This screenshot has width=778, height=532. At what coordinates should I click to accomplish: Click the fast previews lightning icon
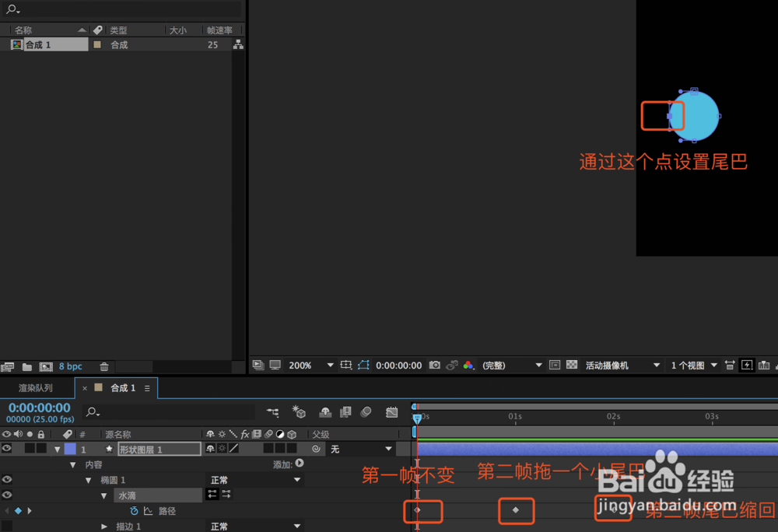(747, 366)
